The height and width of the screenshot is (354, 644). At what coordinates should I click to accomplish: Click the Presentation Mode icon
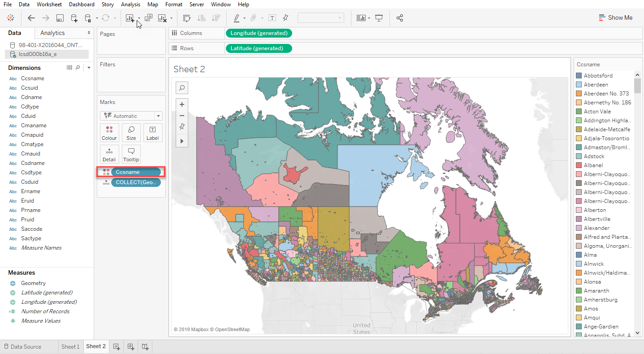[379, 18]
